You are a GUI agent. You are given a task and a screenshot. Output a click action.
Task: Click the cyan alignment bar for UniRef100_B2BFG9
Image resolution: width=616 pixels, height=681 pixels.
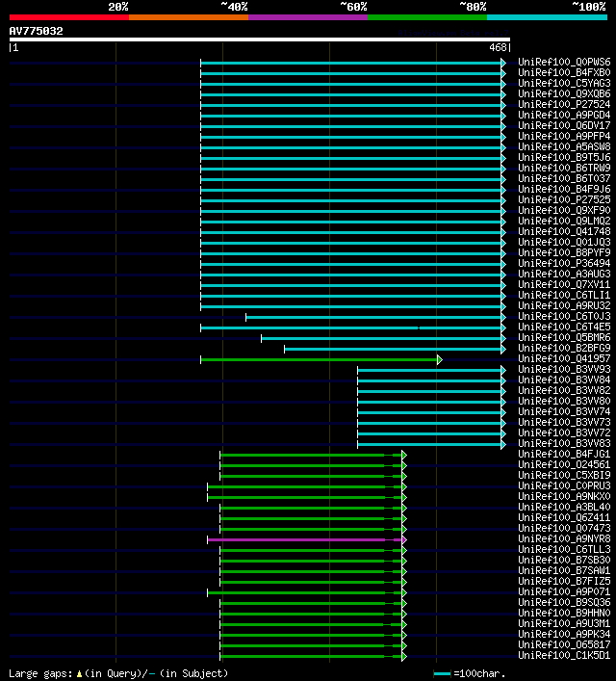[393, 350]
